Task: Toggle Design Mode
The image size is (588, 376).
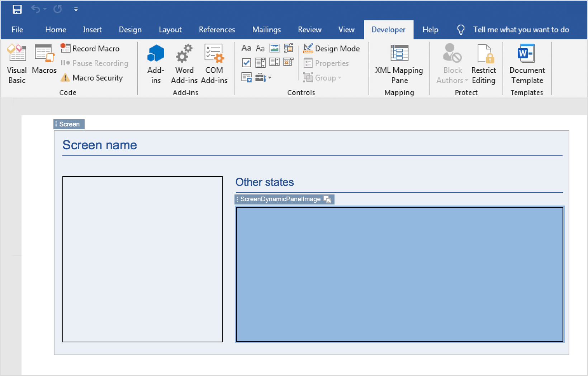Action: coord(331,48)
